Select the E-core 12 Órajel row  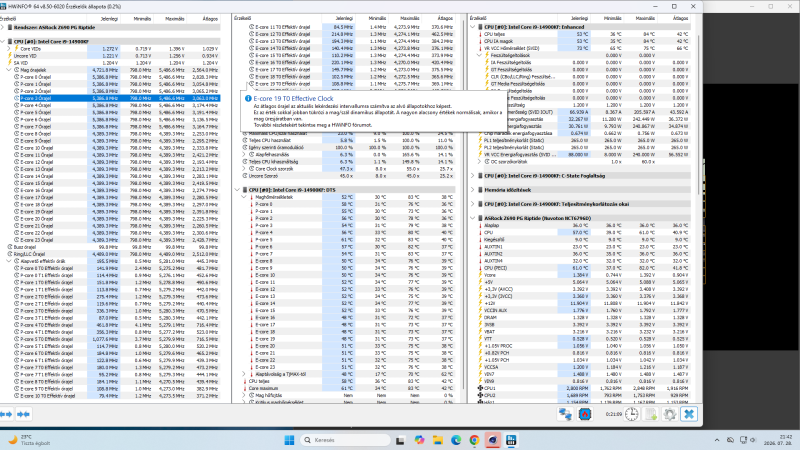pyautogui.click(x=110, y=162)
